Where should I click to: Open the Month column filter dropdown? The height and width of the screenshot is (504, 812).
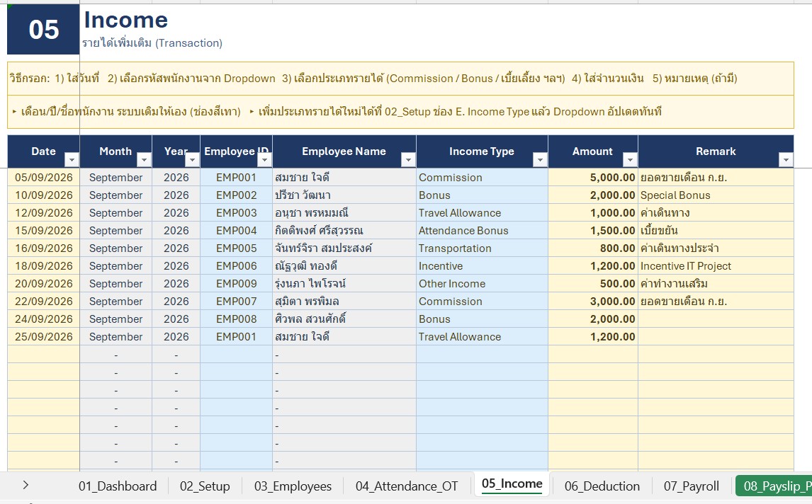tap(144, 160)
